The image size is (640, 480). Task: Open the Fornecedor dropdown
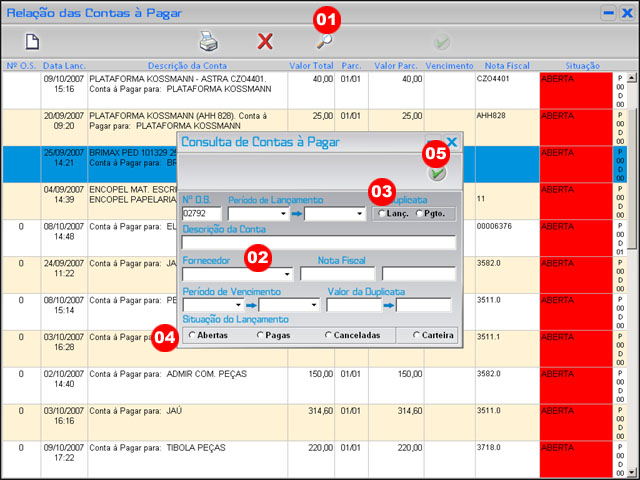point(286,273)
